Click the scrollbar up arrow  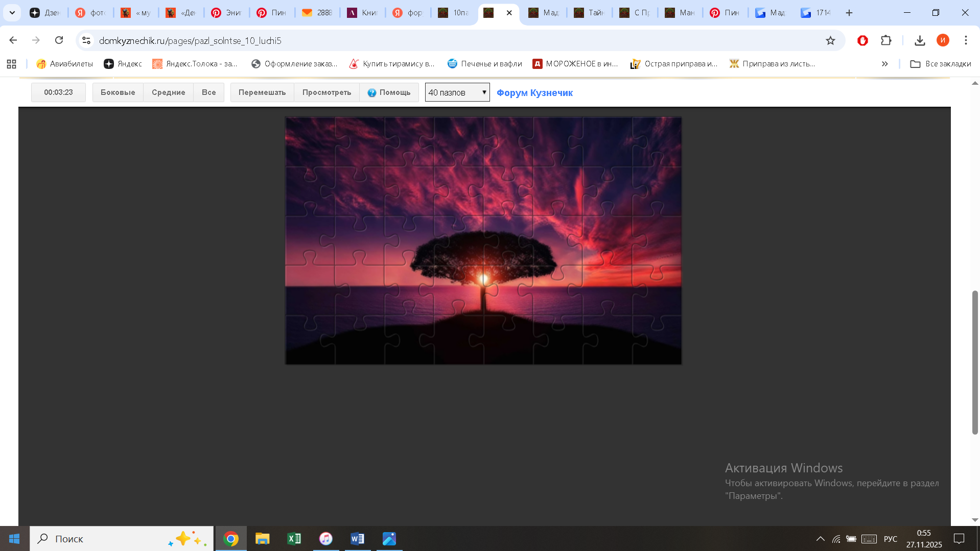click(975, 83)
